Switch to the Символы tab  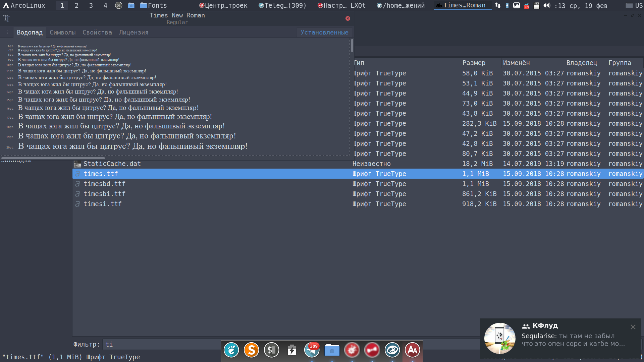click(63, 33)
